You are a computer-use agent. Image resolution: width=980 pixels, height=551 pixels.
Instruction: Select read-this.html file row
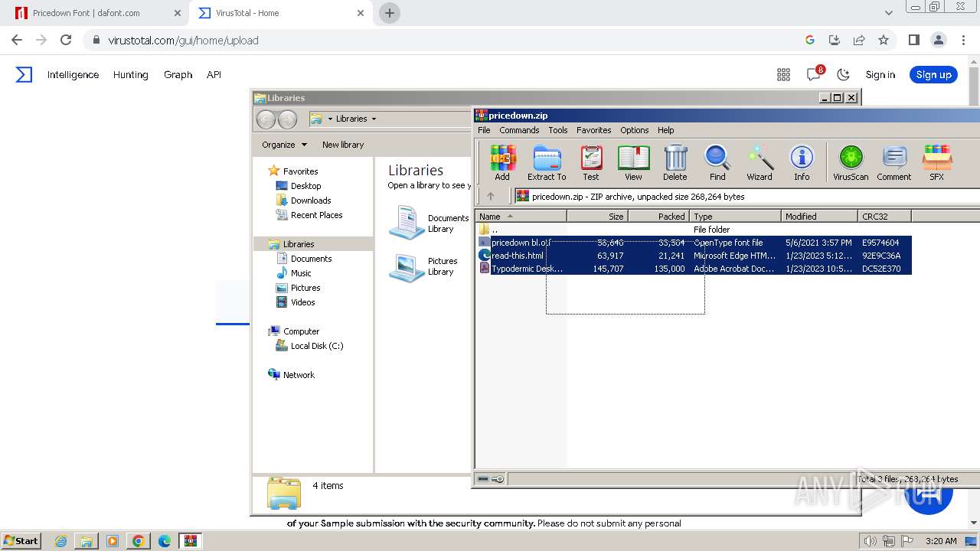(694, 256)
